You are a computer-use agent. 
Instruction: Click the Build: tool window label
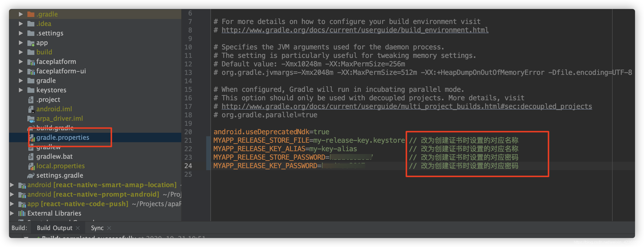click(19, 228)
